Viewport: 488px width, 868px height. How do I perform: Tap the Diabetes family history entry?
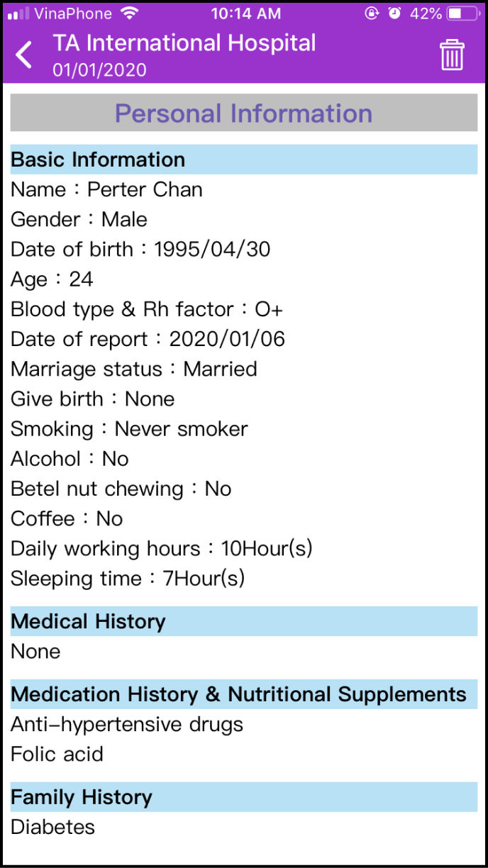point(52,827)
